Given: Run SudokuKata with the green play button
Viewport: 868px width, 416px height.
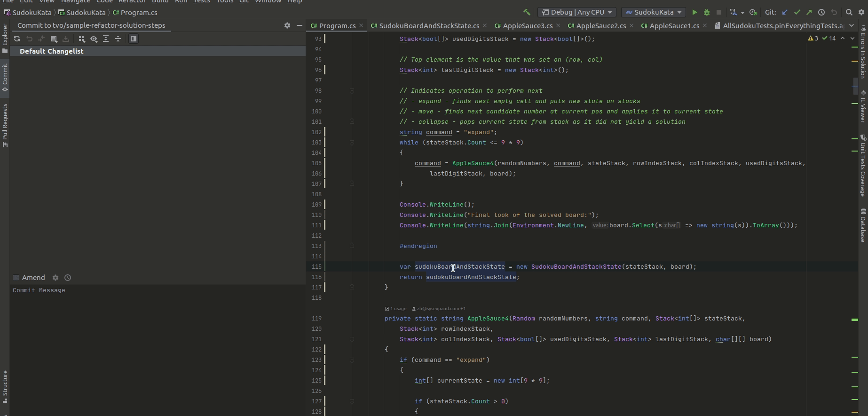Looking at the screenshot, I should [x=694, y=12].
